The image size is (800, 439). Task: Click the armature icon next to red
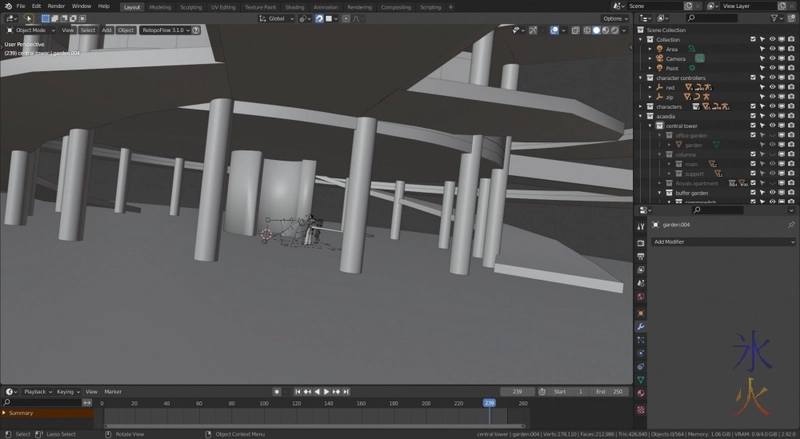660,87
